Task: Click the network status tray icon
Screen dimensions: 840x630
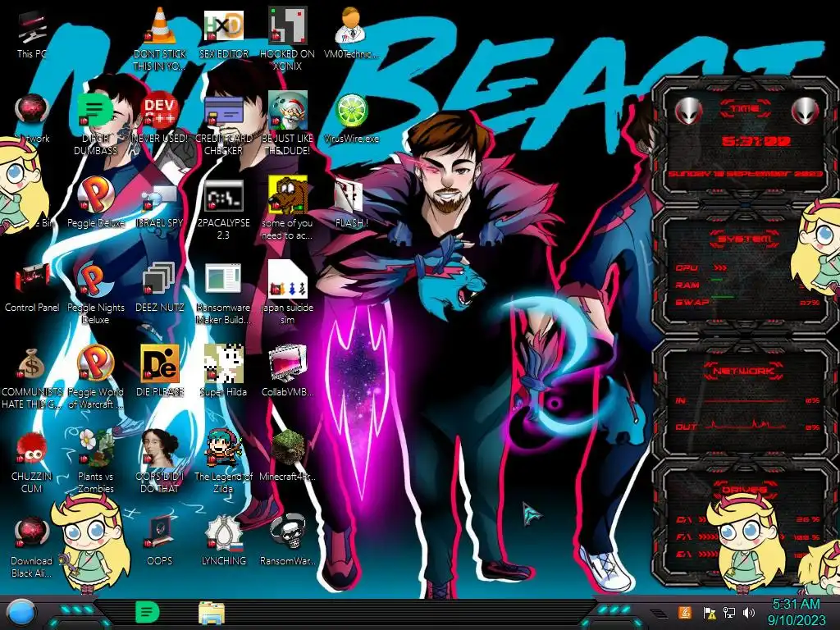Action: tap(729, 613)
